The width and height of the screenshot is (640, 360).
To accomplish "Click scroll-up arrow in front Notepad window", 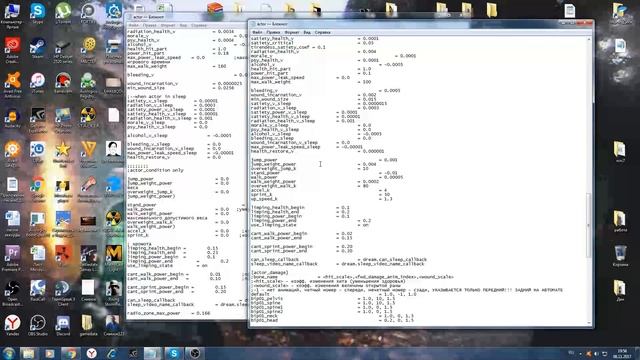I will tap(588, 39).
